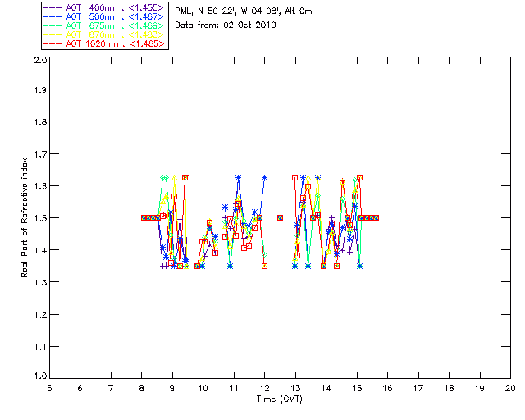
Task: Click the PML station location text
Action: (244, 11)
